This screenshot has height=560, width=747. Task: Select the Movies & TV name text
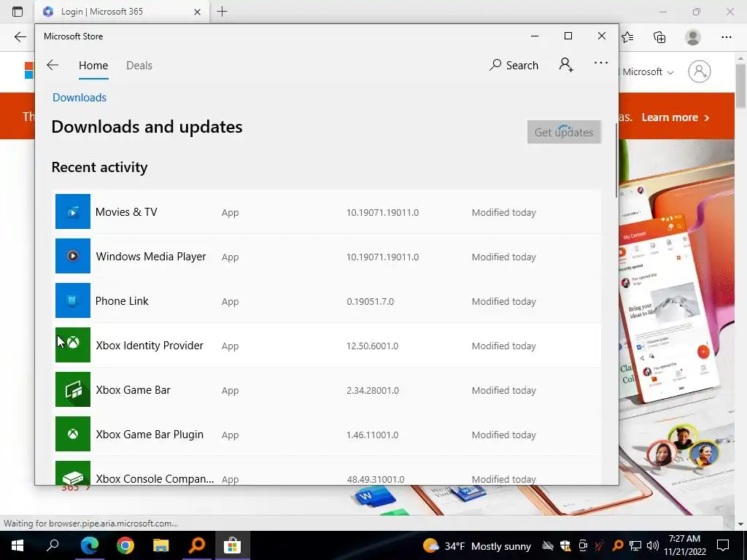coord(126,212)
